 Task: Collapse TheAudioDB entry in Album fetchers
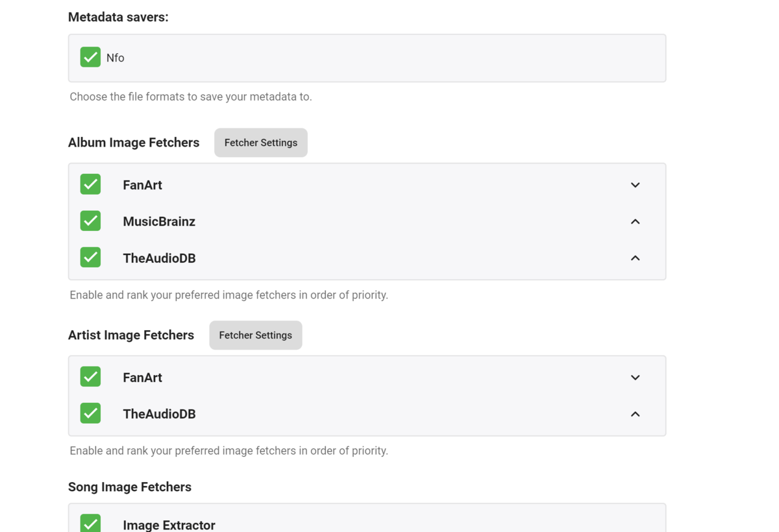tap(635, 257)
